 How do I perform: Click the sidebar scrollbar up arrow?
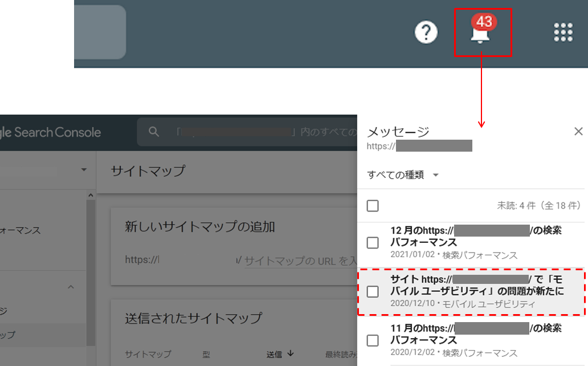(x=91, y=195)
